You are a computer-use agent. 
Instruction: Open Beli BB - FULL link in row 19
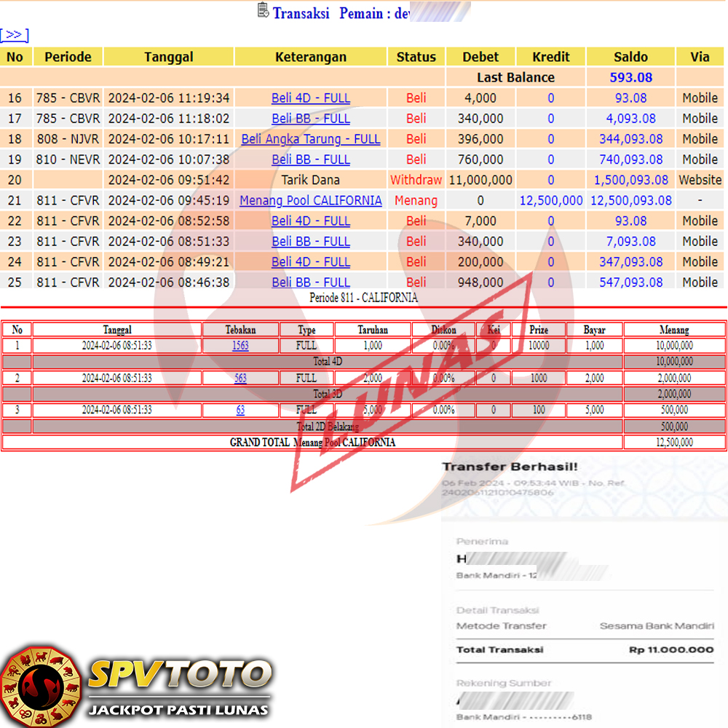point(311,159)
